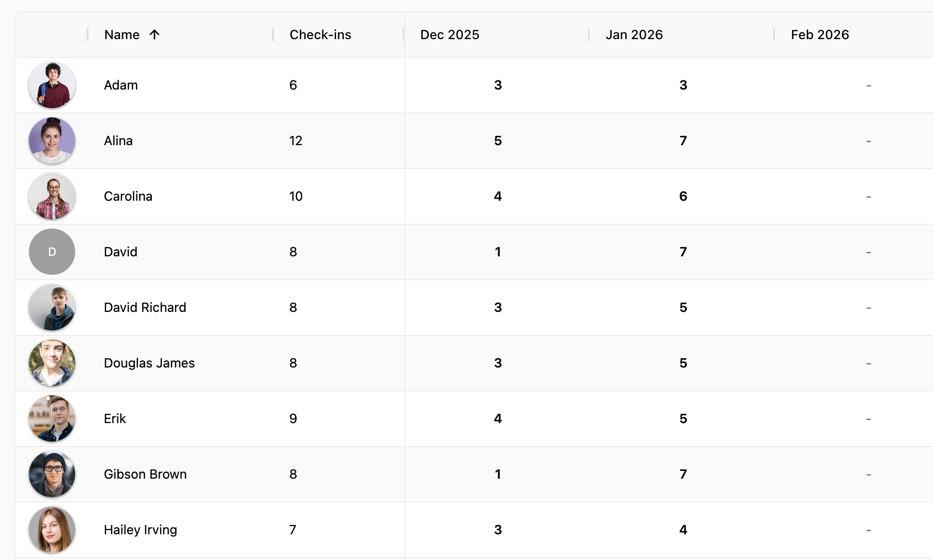Click David's gray letter D avatar
933x560 pixels.
(52, 252)
